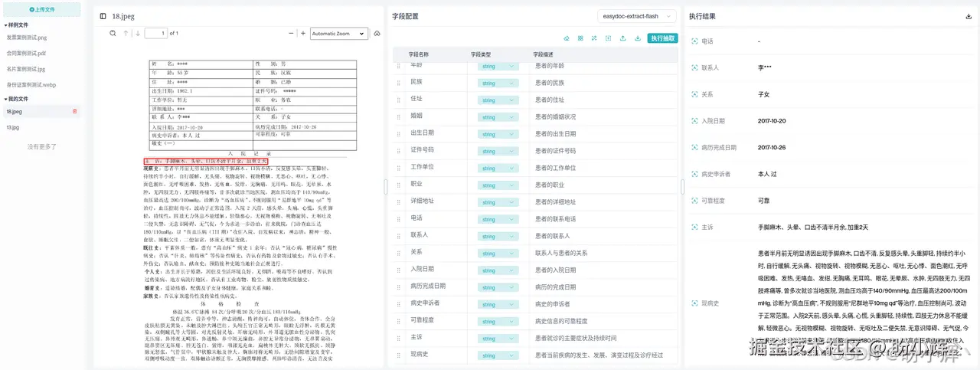Screen dimensions: 980x370
Task: Open the type dropdown for 工作单位
Action: (x=498, y=168)
